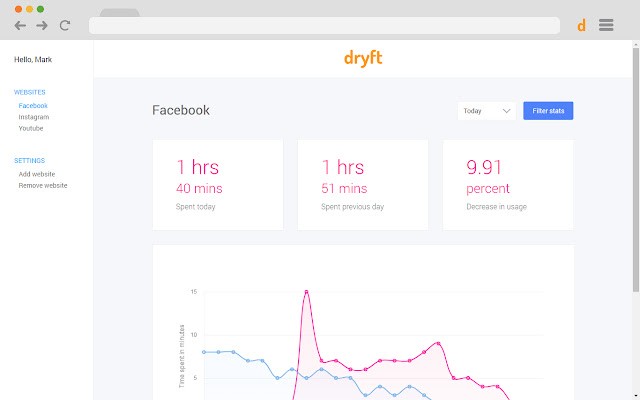Select Youtube in websites list

(31, 128)
